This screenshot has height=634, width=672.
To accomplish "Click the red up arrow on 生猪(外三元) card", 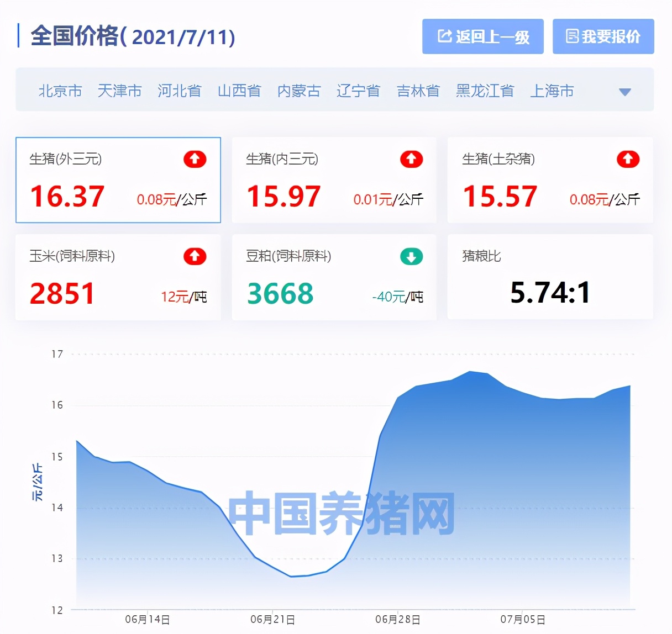I will [195, 159].
